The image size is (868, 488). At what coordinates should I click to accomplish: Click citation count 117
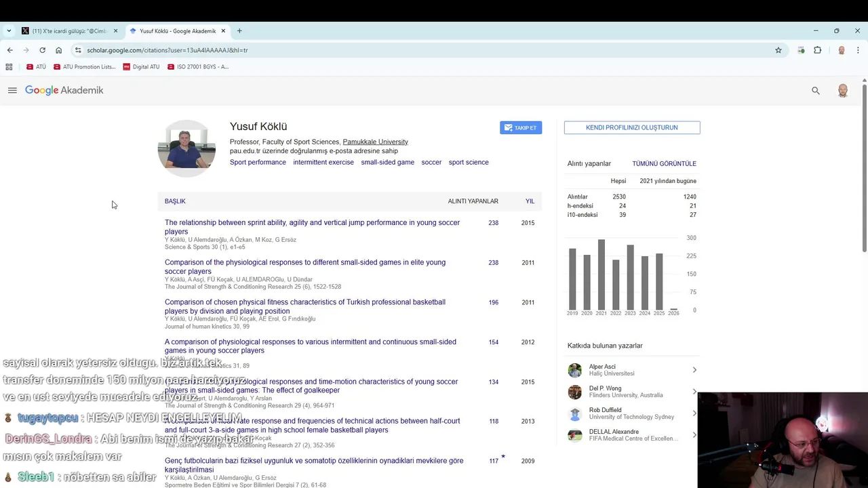coord(493,461)
